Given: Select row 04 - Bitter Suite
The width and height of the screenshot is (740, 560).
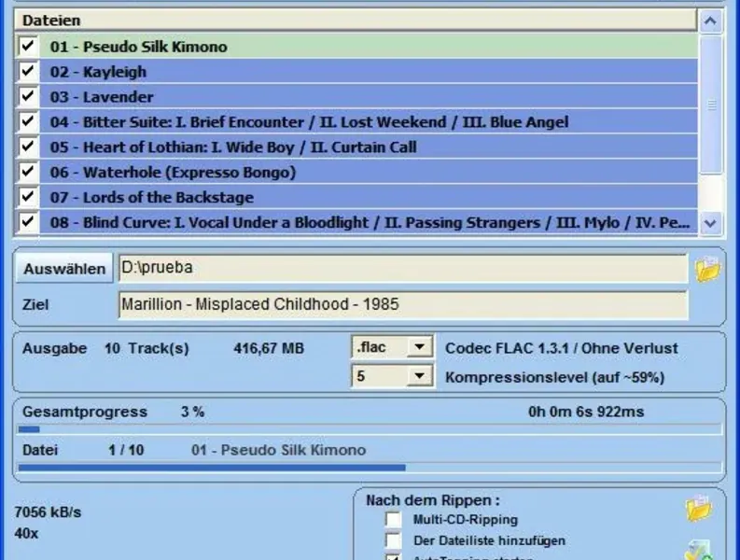Looking at the screenshot, I should (368, 121).
